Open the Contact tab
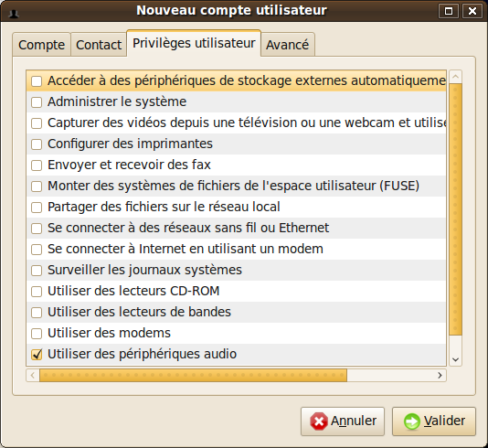The image size is (488, 448). (99, 45)
